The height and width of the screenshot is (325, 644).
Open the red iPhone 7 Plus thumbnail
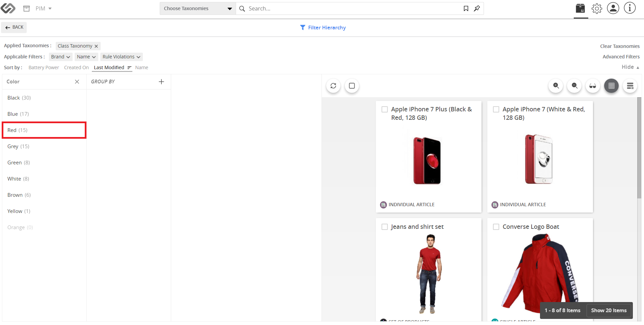pos(428,160)
